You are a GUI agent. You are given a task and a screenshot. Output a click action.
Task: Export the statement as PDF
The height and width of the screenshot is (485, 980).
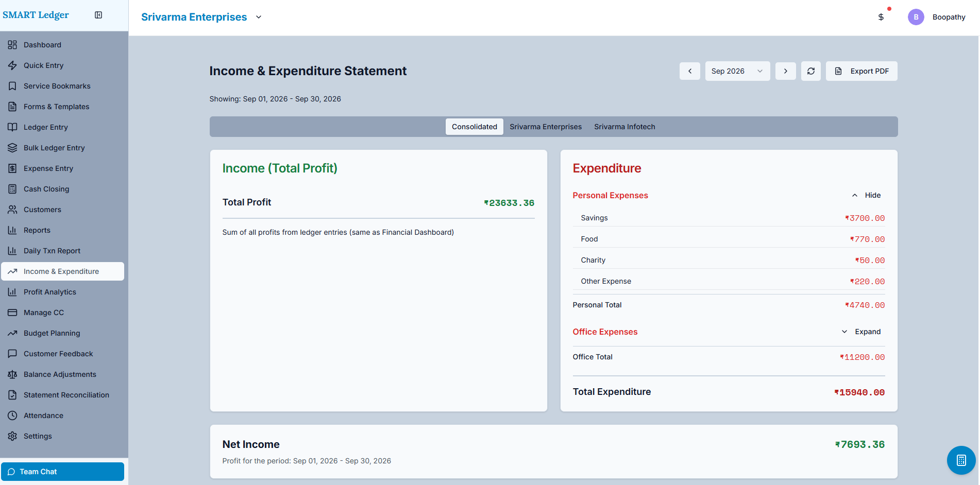pyautogui.click(x=861, y=71)
